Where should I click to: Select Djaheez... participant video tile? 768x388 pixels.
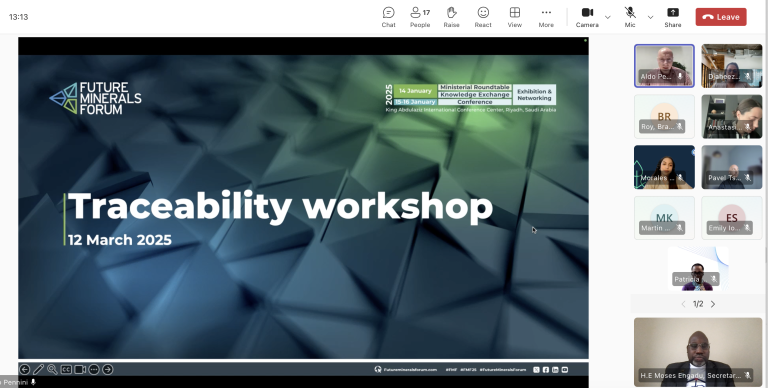pos(732,66)
